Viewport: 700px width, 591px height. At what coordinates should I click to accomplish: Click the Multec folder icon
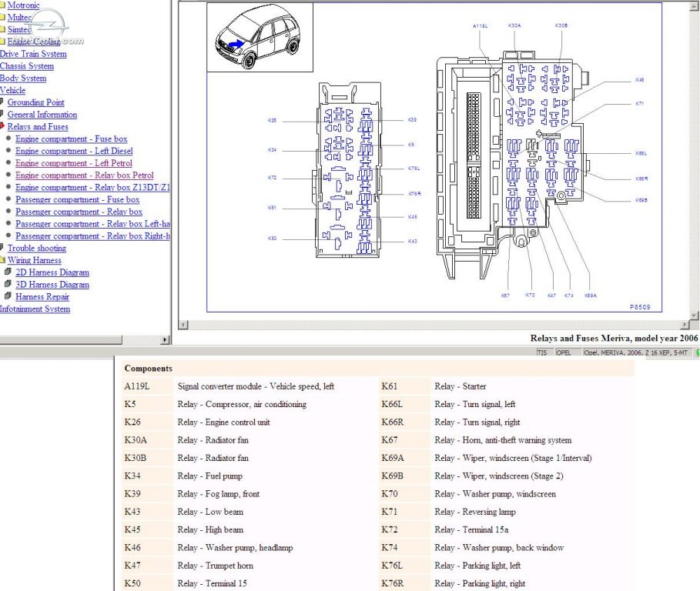tap(2, 18)
